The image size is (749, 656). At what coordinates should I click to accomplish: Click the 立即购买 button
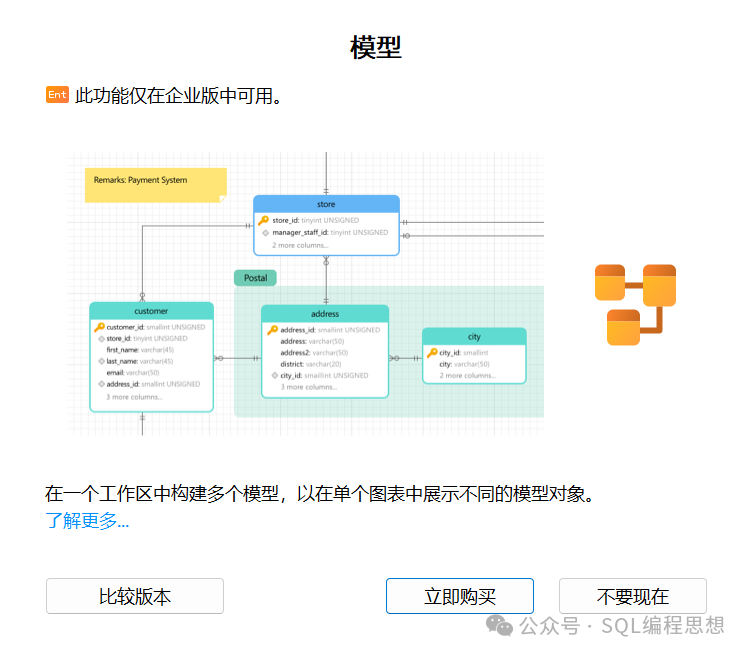[x=459, y=596]
